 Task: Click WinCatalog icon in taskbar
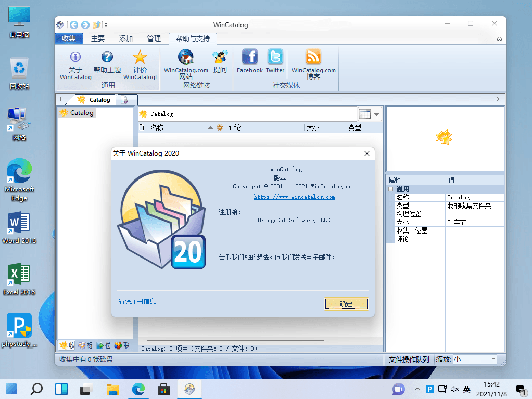[189, 389]
